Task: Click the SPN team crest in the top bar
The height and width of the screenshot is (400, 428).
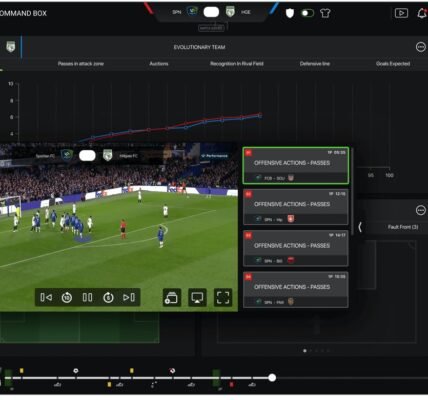Action: click(x=192, y=12)
